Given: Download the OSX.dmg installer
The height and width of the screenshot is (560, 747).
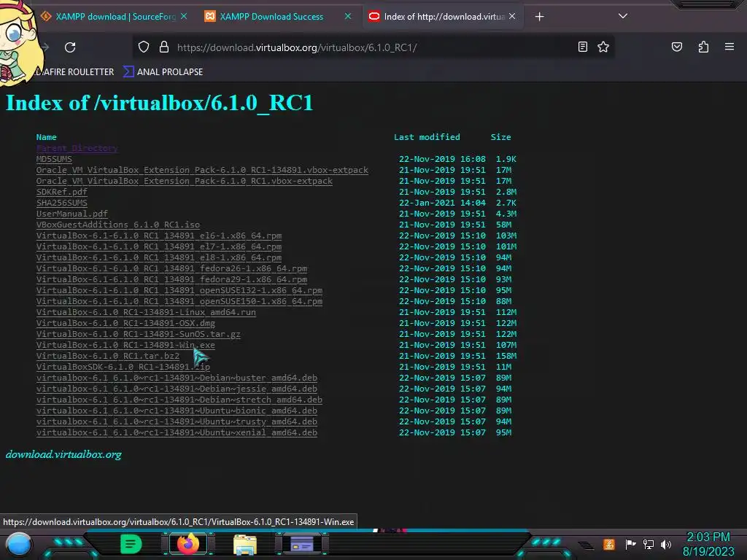Looking at the screenshot, I should [125, 323].
